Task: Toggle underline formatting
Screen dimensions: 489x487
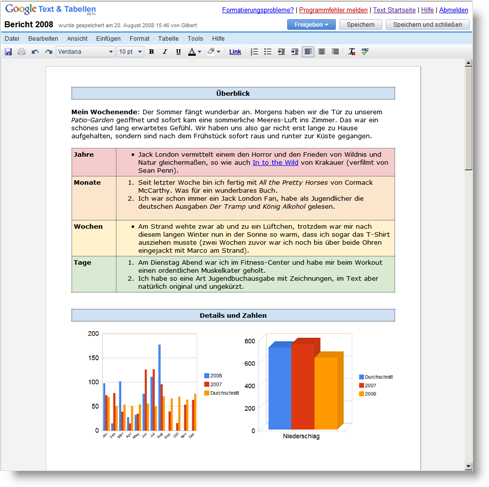Action: [178, 52]
